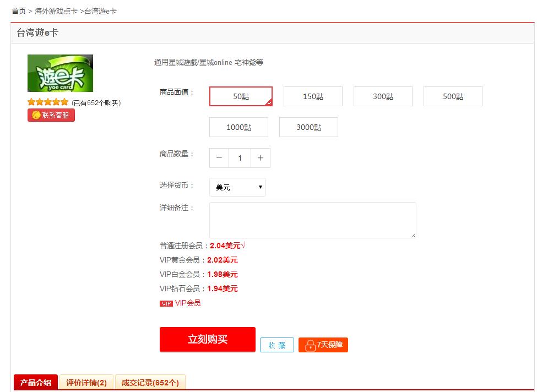537x392 pixels.
Task: Open the 首页 breadcrumb link
Action: pos(19,12)
